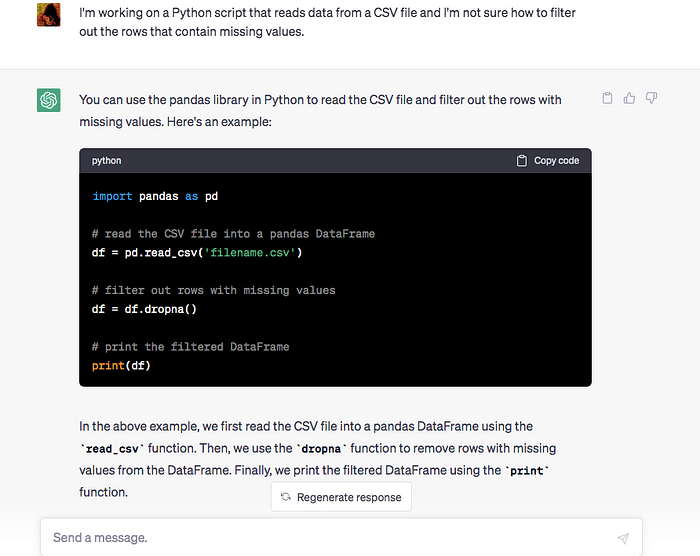The height and width of the screenshot is (556, 700).
Task: Click the ChatGPT logo icon
Action: [49, 100]
